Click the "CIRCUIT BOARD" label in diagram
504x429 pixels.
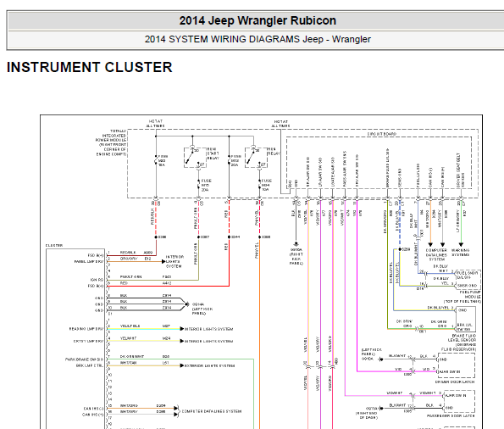tap(382, 134)
